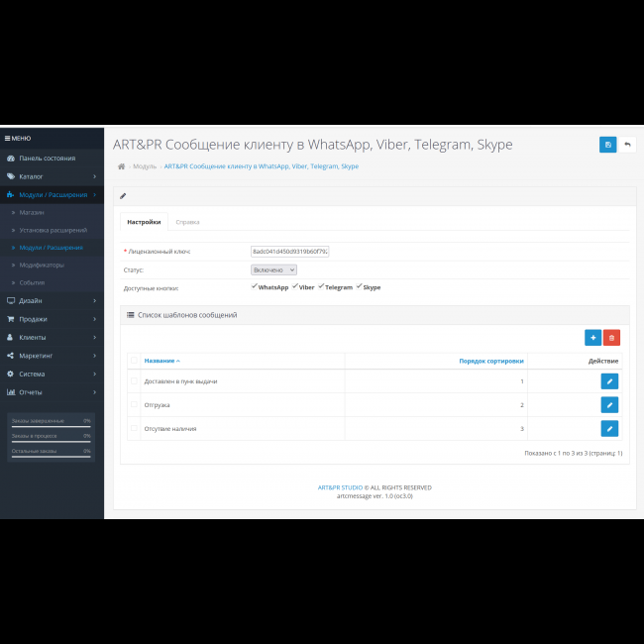Toggle the WhatsApp button checkbox

point(255,286)
